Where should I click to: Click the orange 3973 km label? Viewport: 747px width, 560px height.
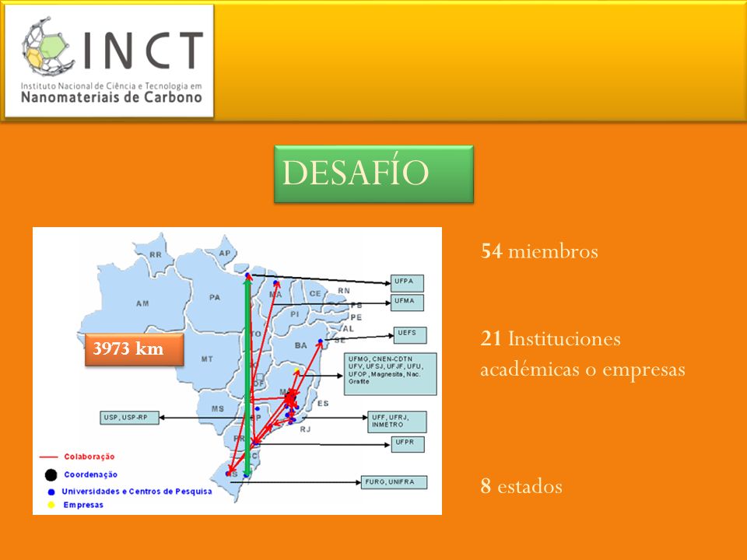pos(134,349)
